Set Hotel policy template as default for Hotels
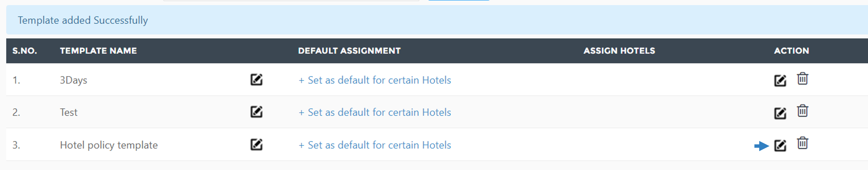868x170 pixels. tap(375, 145)
